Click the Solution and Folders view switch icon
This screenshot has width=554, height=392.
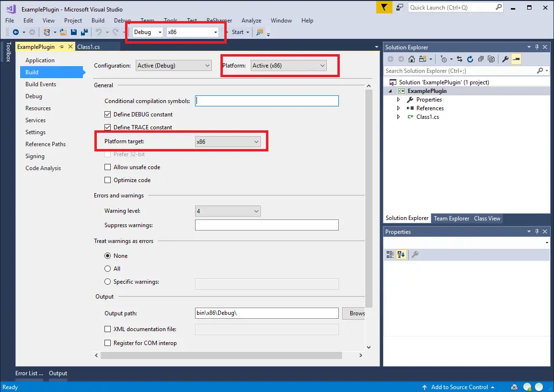pos(423,59)
